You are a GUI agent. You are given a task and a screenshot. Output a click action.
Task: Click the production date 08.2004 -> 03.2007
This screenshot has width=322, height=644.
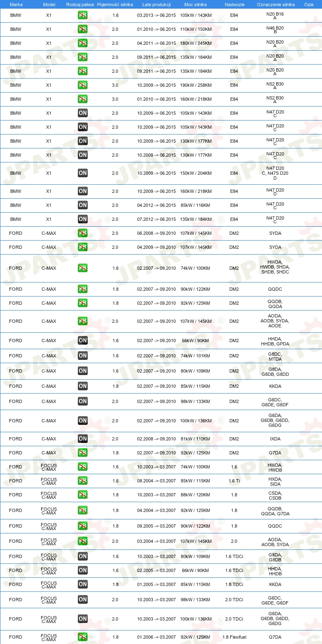pos(156,481)
